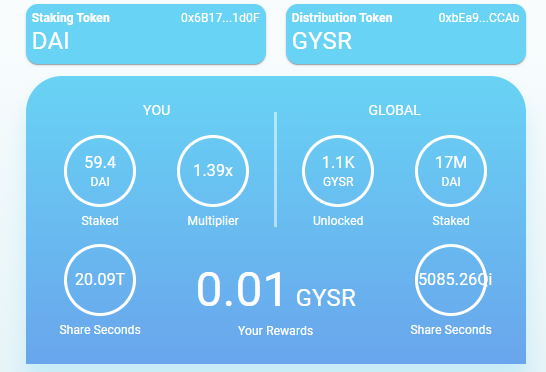Click the 1.39x multiplier circle
This screenshot has height=372, width=546.
click(x=213, y=171)
